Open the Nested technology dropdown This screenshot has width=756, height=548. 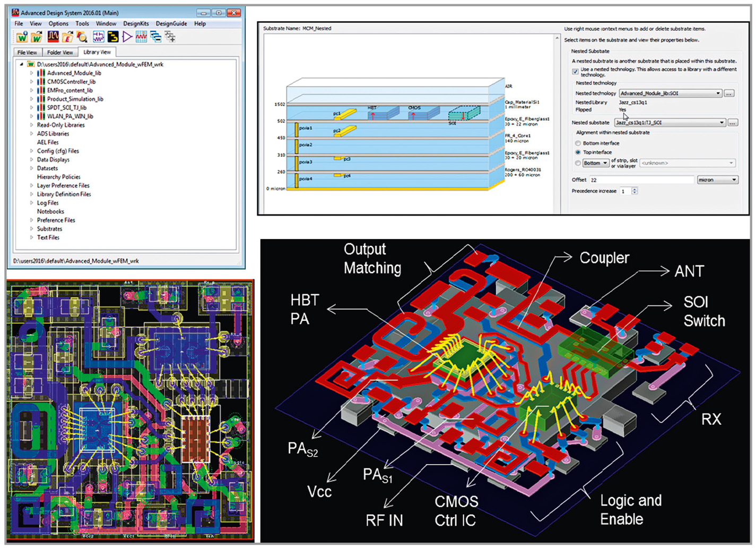click(x=718, y=93)
